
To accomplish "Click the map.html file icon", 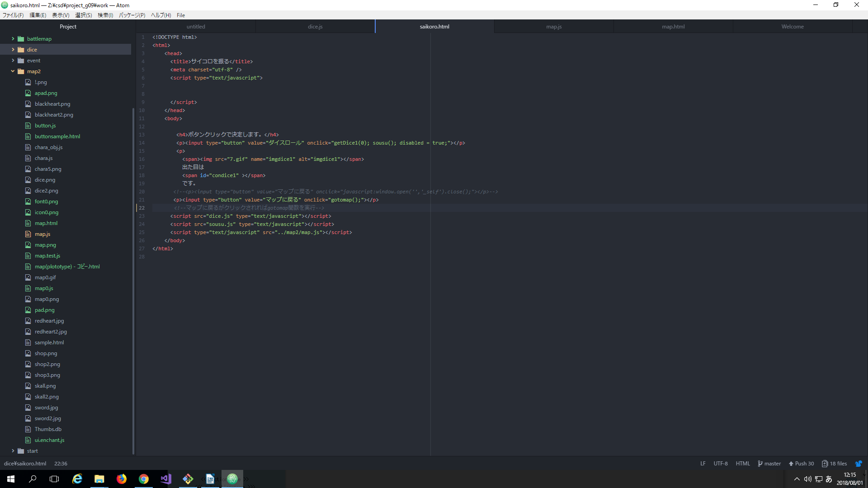I will (28, 223).
